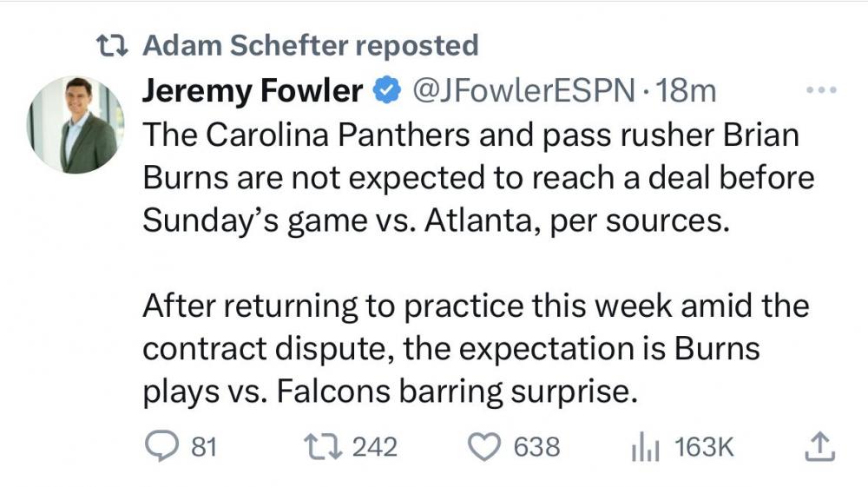Click the 81 replies count
868x487 pixels.
pyautogui.click(x=204, y=447)
